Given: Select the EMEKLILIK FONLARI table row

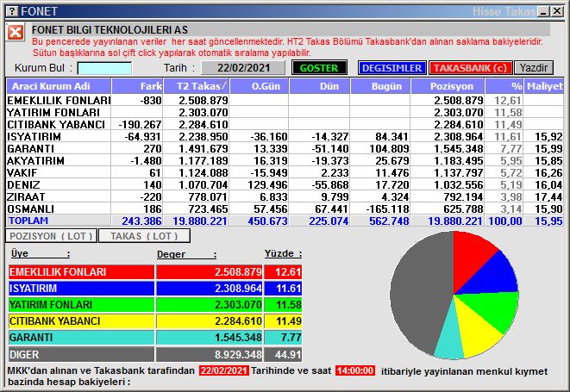Looking at the screenshot, I should pyautogui.click(x=285, y=100).
